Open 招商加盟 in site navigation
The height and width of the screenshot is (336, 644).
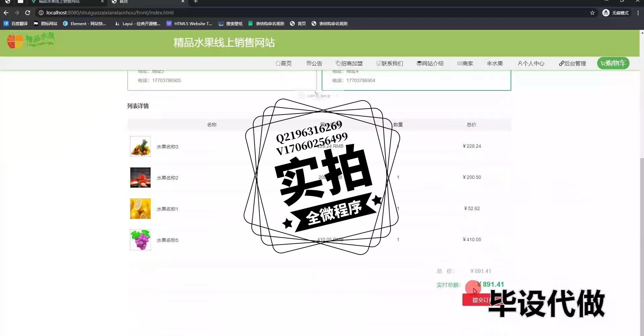click(x=349, y=63)
